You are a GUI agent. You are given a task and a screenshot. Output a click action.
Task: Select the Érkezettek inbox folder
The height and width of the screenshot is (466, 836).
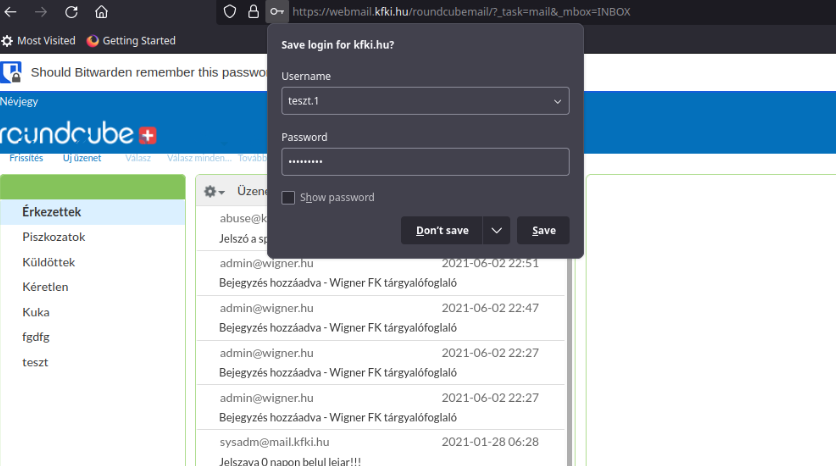pyautogui.click(x=93, y=212)
